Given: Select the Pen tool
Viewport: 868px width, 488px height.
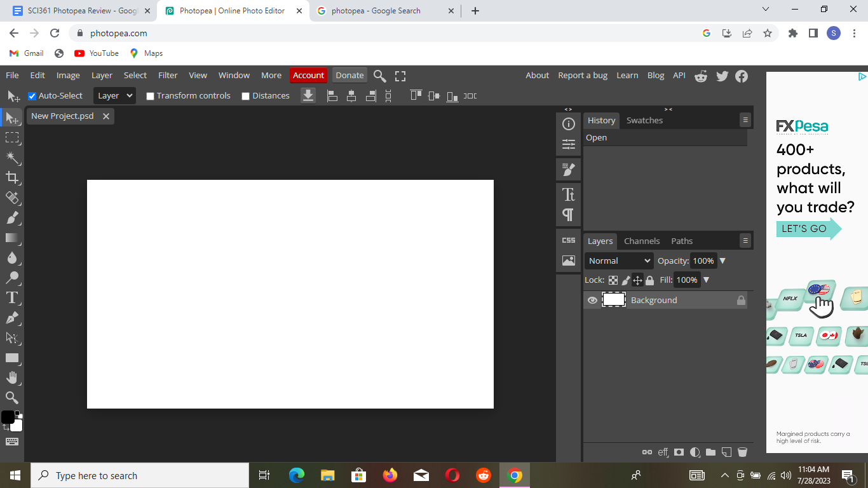Looking at the screenshot, I should point(13,318).
